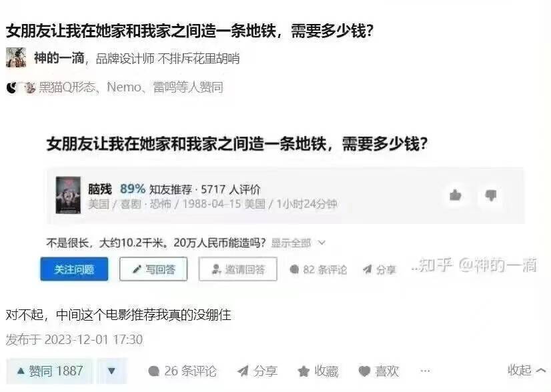
Task: Click the thumbs-up icon on movie card
Action: (456, 195)
